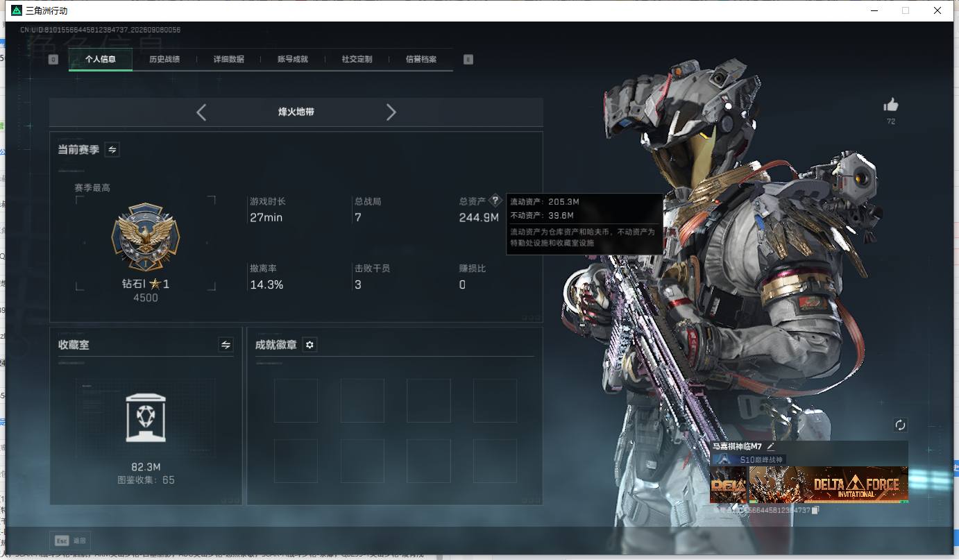Screen dimensions: 959x560
Task: Click the 图鉴收集: 65 text
Action: 146,480
